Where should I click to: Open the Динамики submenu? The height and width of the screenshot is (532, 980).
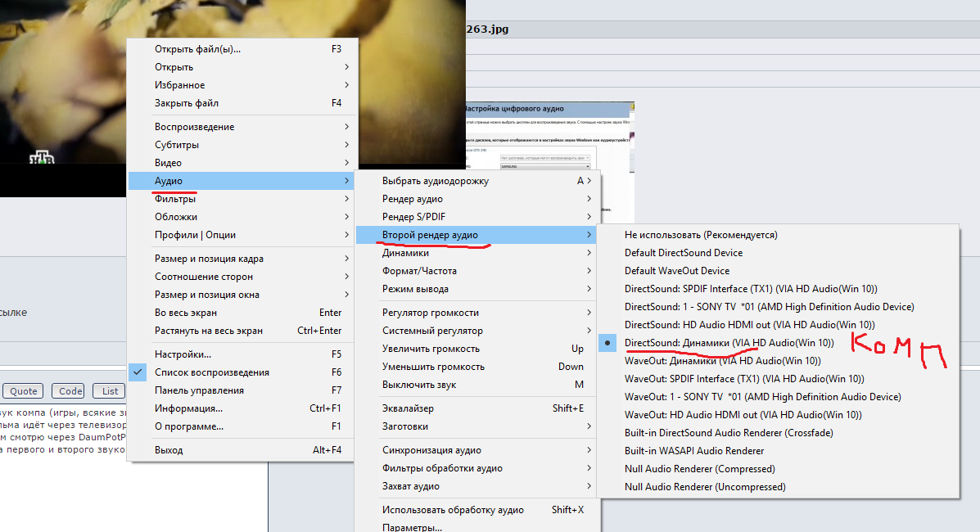(476, 253)
